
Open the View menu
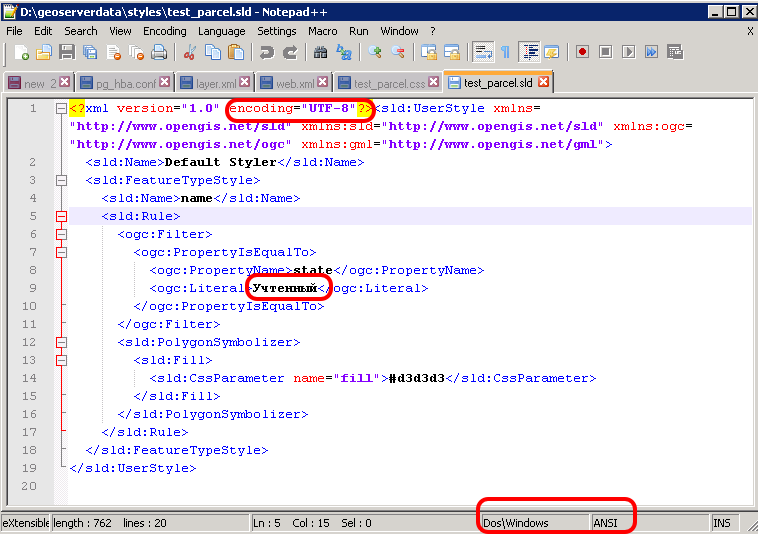coord(120,31)
